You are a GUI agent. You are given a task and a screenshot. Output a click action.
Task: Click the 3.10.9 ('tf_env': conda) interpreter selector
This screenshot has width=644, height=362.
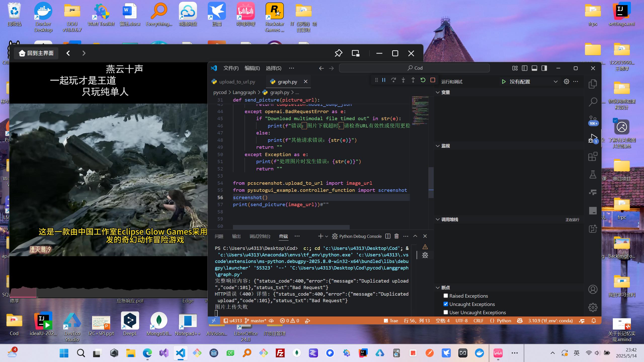[550, 321]
